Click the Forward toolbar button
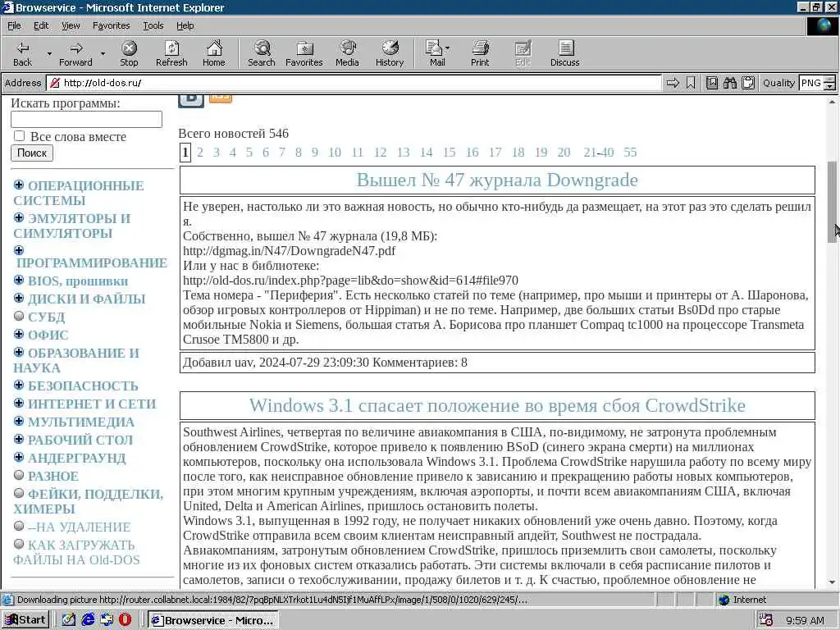This screenshot has width=840, height=630. click(x=75, y=53)
